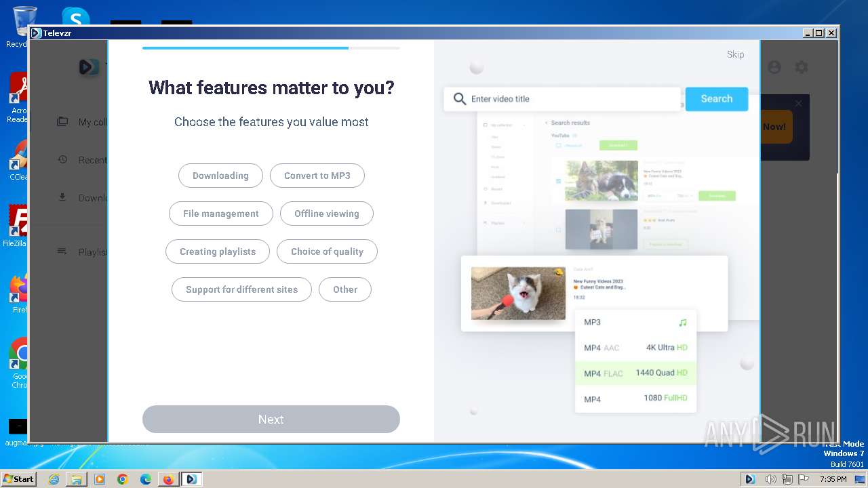This screenshot has height=488, width=868.
Task: Click the network tray icon
Action: pyautogui.click(x=787, y=479)
